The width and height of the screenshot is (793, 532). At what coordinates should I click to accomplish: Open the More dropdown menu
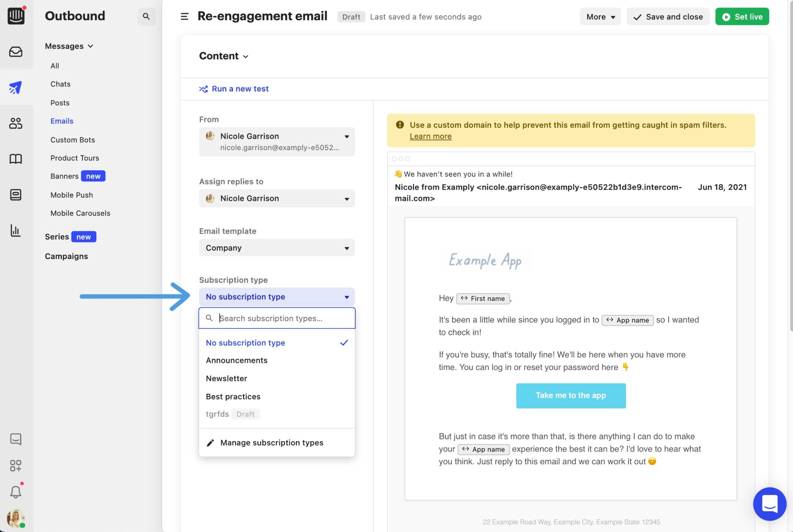(600, 17)
